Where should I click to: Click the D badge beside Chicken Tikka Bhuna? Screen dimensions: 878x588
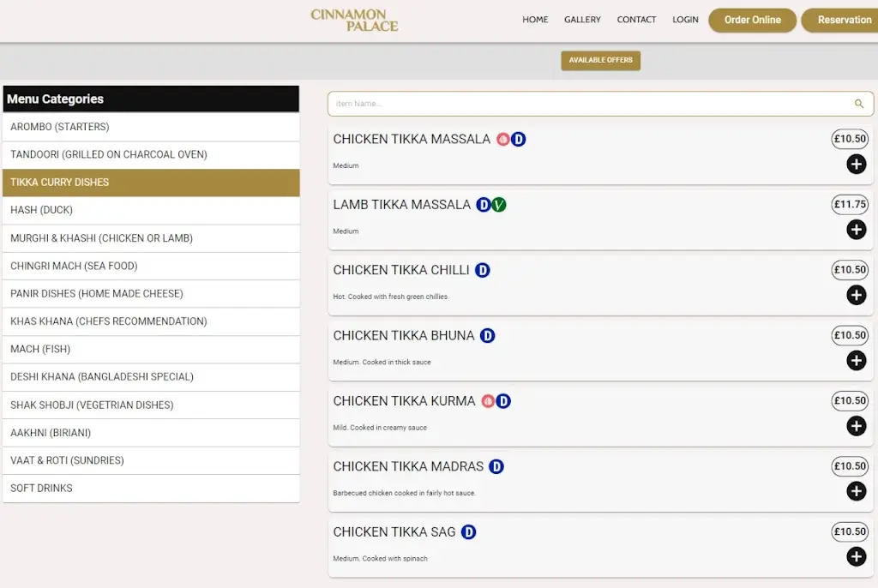click(489, 335)
